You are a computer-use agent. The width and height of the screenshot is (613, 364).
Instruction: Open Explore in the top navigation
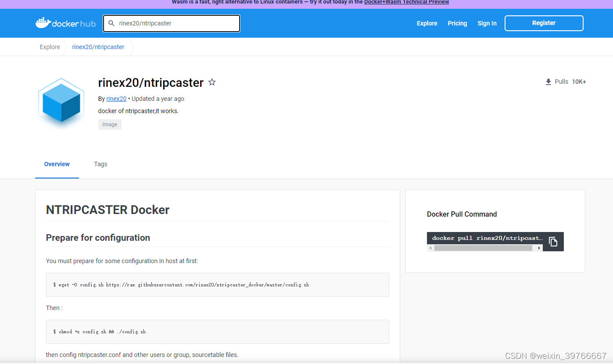click(x=427, y=23)
